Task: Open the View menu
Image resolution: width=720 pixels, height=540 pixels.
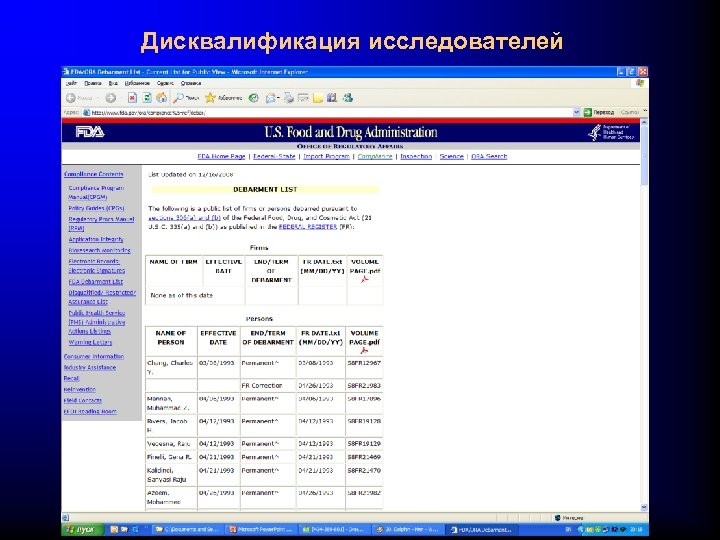Action: click(113, 83)
